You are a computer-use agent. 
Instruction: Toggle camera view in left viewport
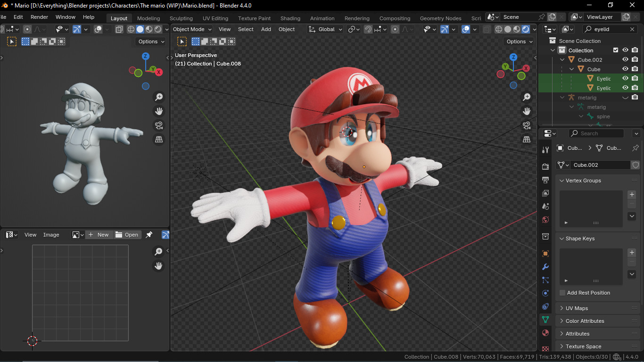coord(159,125)
